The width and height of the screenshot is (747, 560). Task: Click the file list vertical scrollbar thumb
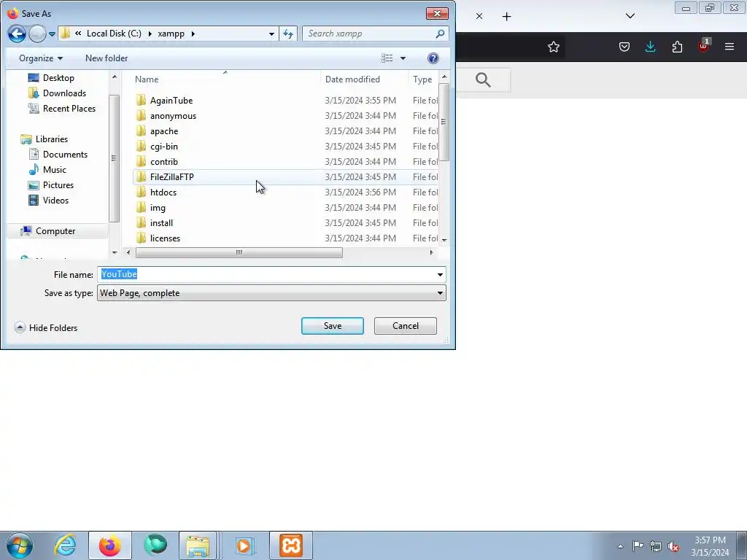(x=444, y=122)
